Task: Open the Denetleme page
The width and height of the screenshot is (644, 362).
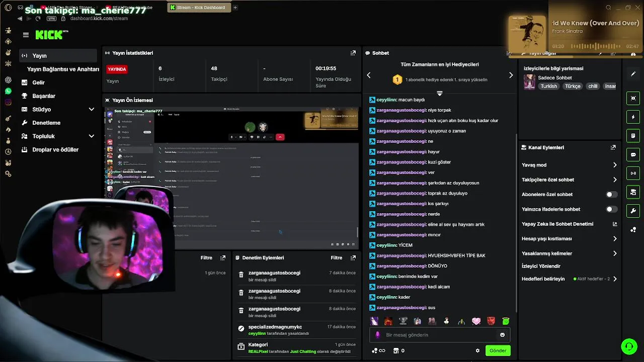Action: [46, 123]
